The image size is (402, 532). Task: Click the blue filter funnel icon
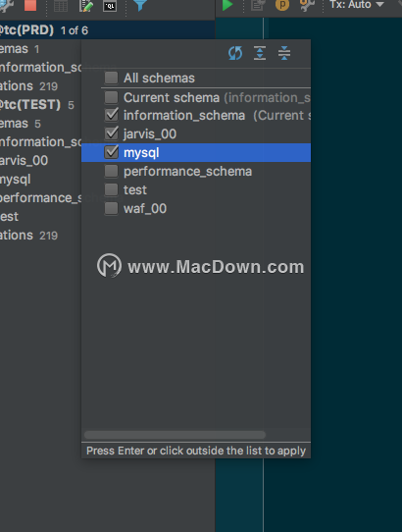pyautogui.click(x=140, y=5)
